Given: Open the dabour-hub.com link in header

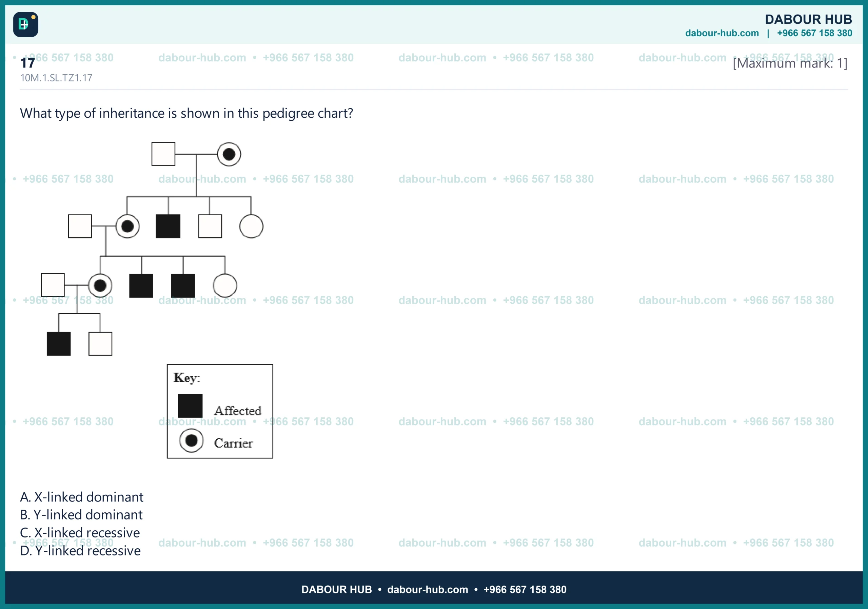Looking at the screenshot, I should tap(722, 33).
